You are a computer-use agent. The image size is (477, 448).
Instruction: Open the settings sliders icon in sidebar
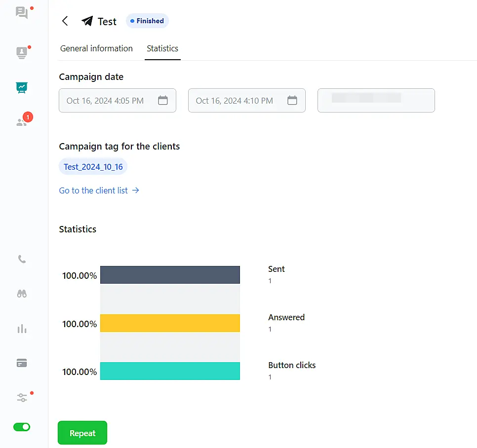click(x=22, y=398)
